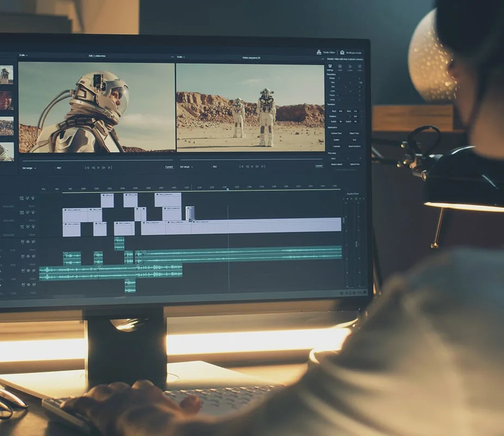Mute the second audio track with speaker icon

click(x=33, y=256)
